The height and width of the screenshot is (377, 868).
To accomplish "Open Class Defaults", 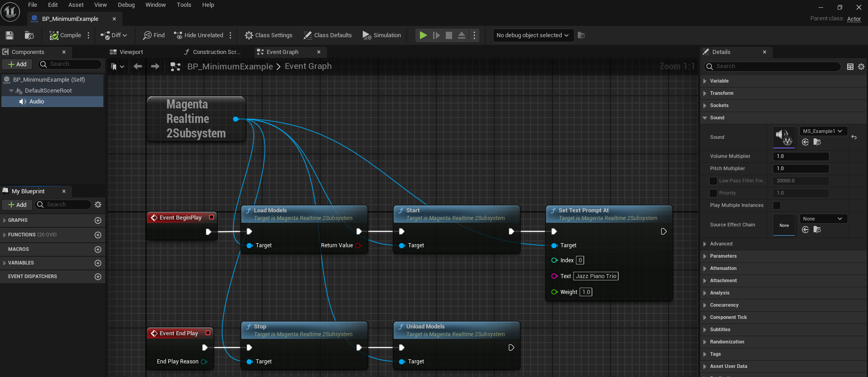I will (x=327, y=35).
